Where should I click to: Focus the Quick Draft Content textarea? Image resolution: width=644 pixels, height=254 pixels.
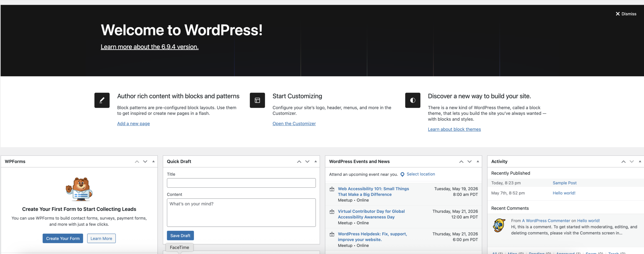pyautogui.click(x=241, y=213)
